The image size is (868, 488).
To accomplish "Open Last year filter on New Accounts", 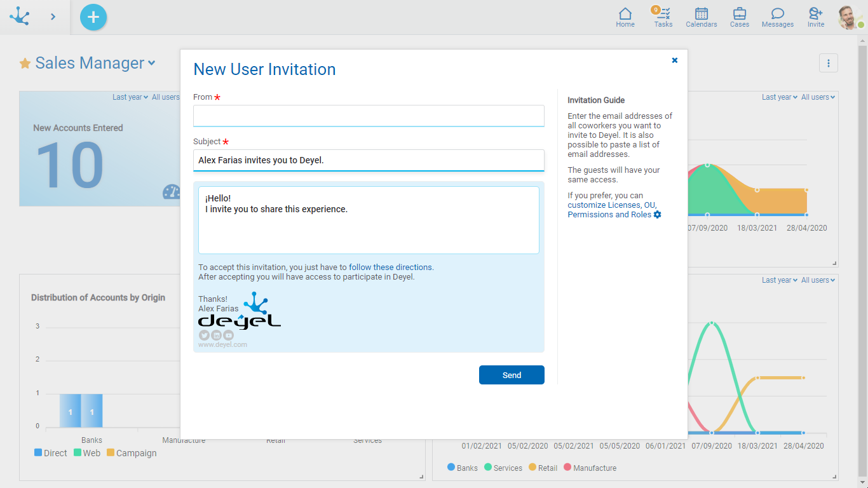I will click(130, 97).
